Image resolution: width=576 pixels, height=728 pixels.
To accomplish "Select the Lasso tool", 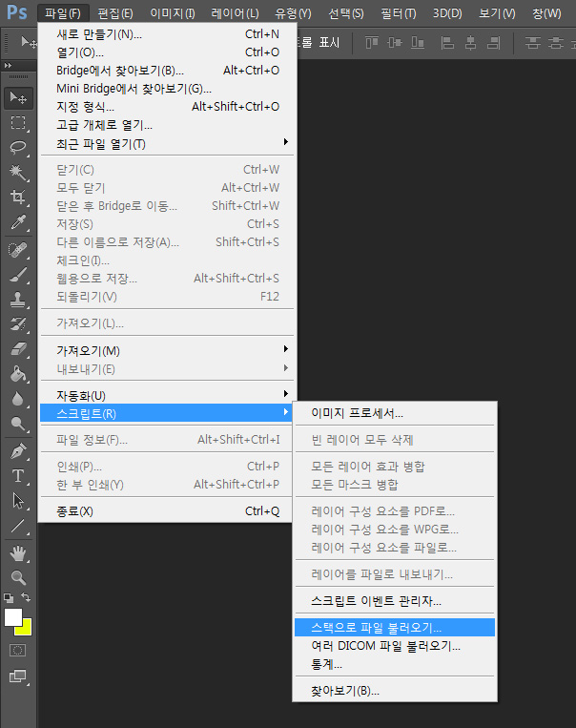I will pos(17,147).
